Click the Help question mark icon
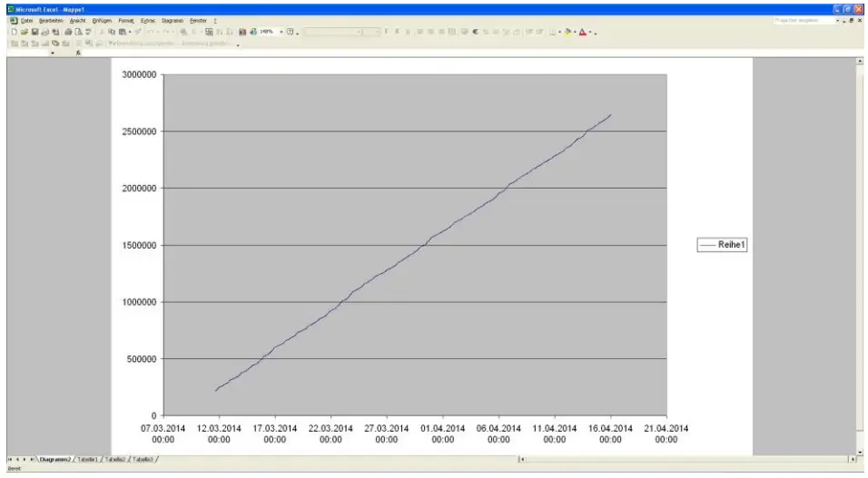This screenshot has height=478, width=868. pyautogui.click(x=290, y=32)
